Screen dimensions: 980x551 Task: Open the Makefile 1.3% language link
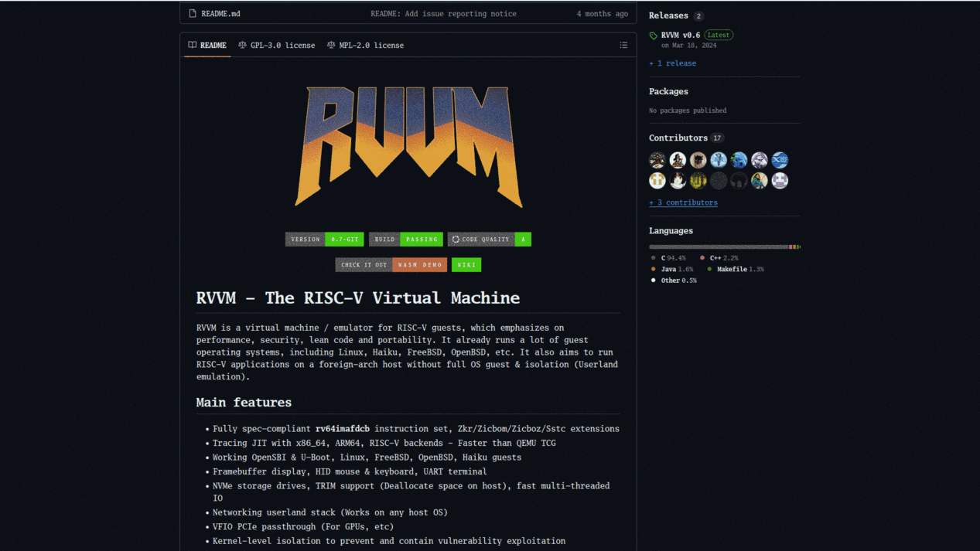(736, 269)
